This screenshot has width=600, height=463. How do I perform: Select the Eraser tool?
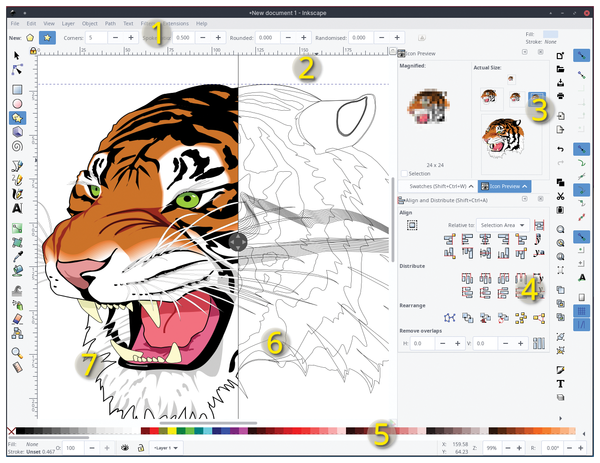coord(18,318)
